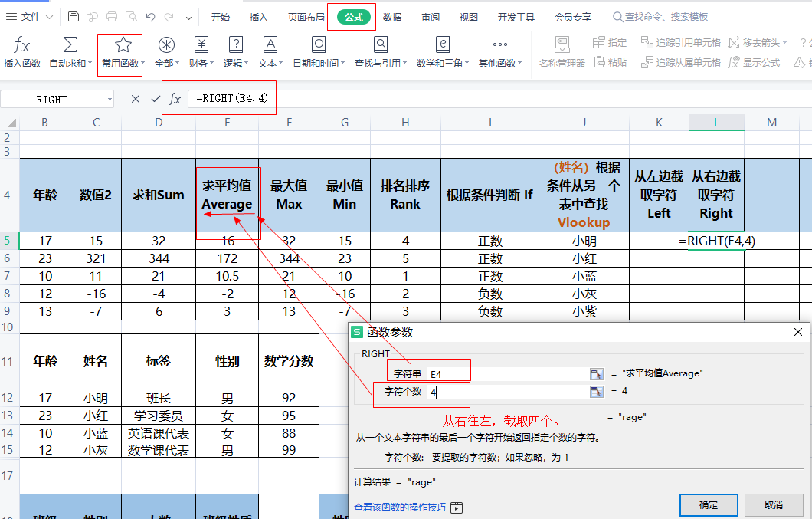Select the Formulas (公式) tab
The height and width of the screenshot is (519, 812).
pyautogui.click(x=354, y=17)
